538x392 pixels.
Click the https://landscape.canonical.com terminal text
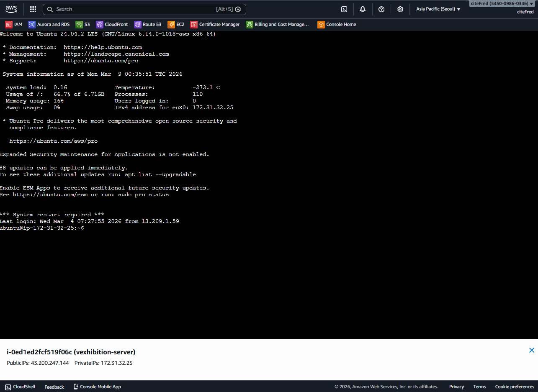[116, 54]
